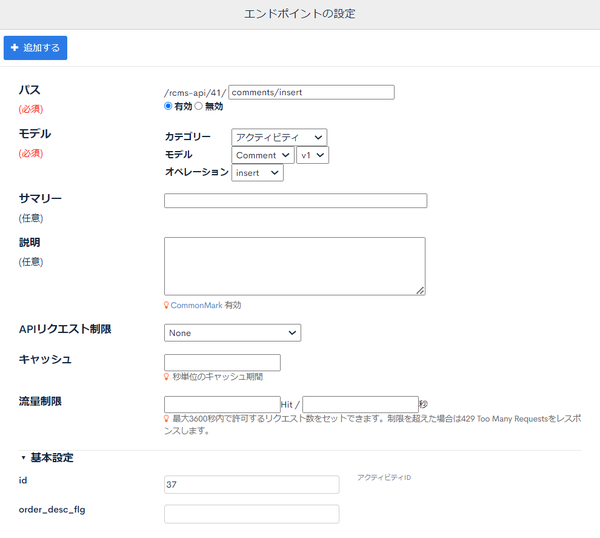Viewport: 600px width, 538px height.
Task: Open the version dropdown showing v1
Action: [312, 155]
